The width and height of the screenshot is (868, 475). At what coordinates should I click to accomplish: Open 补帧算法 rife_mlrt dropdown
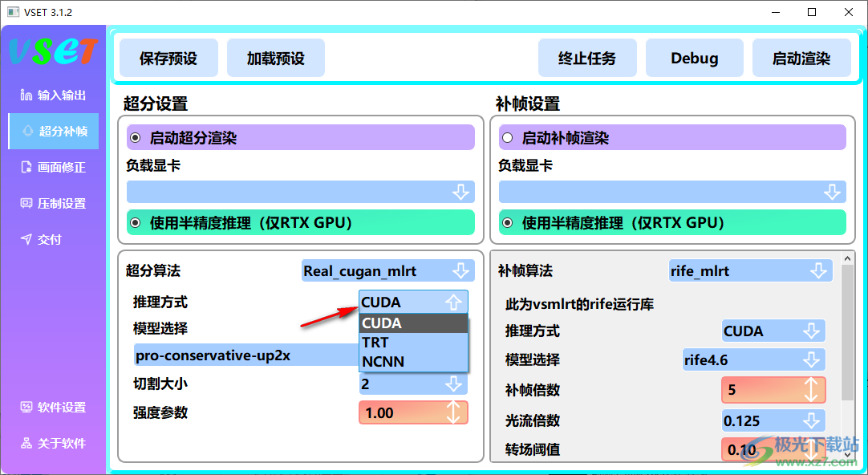[751, 270]
